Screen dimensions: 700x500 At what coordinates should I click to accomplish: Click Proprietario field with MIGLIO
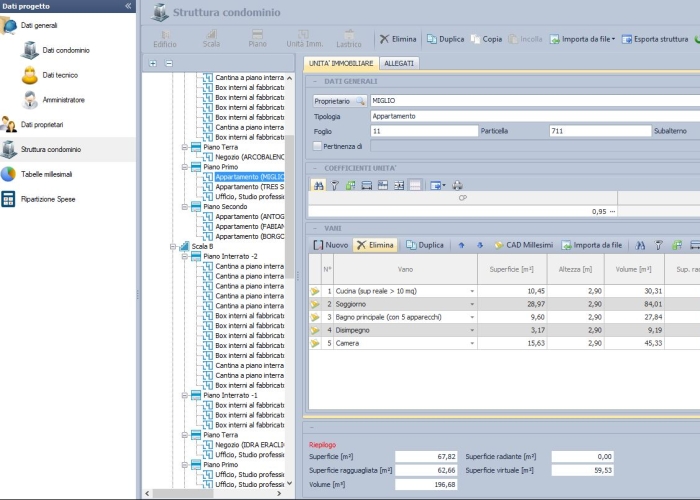(535, 101)
